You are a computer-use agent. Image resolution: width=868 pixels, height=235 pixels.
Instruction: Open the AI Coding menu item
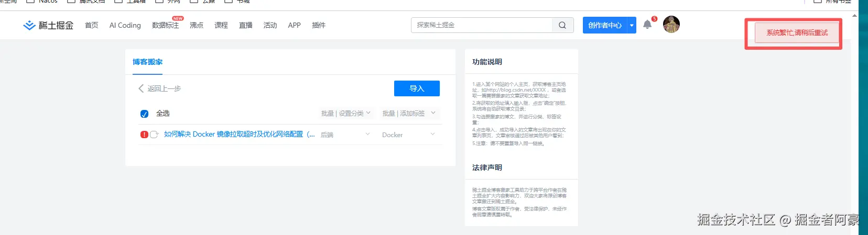(125, 25)
